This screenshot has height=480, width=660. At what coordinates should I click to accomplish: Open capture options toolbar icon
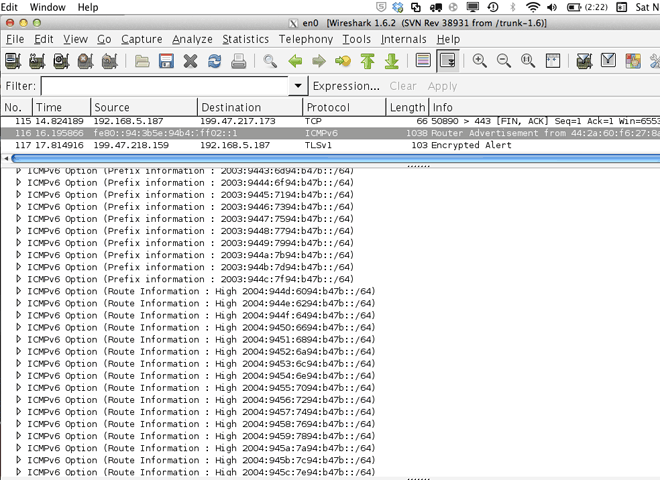(x=37, y=61)
